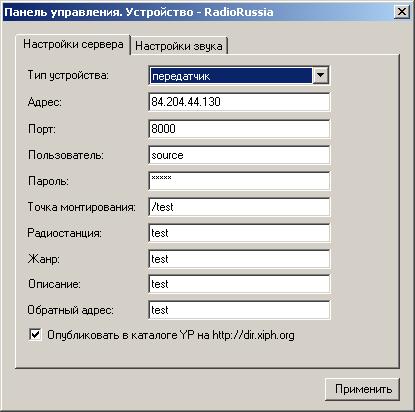Focus the Адрес field with 84.204.44.130

[239, 102]
